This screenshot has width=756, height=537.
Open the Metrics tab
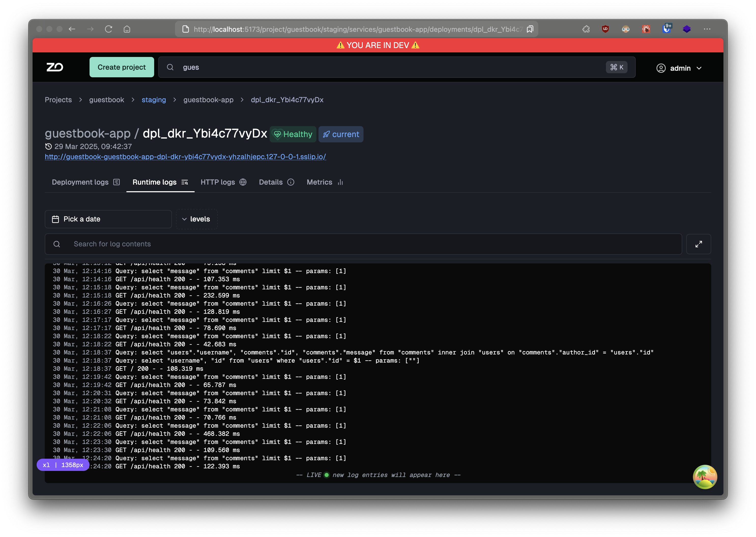[x=325, y=182]
